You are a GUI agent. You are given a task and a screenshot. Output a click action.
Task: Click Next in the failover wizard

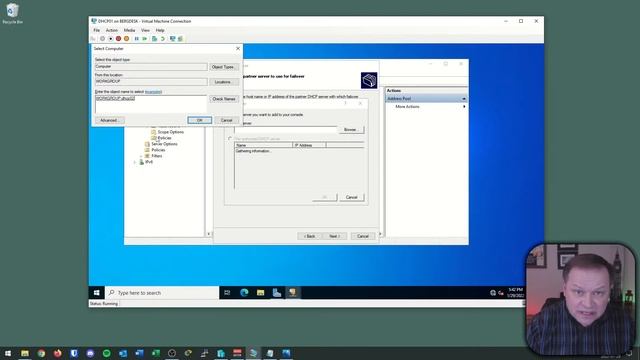[335, 236]
